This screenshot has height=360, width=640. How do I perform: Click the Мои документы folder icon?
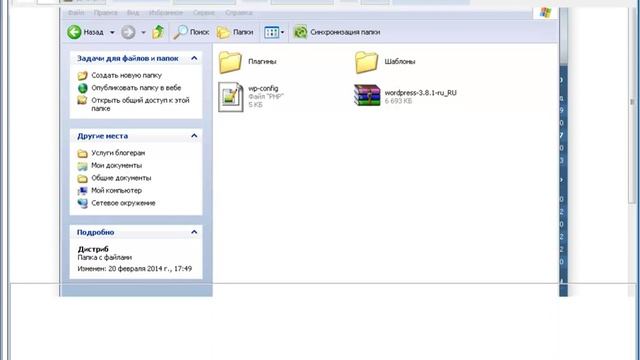pyautogui.click(x=82, y=166)
